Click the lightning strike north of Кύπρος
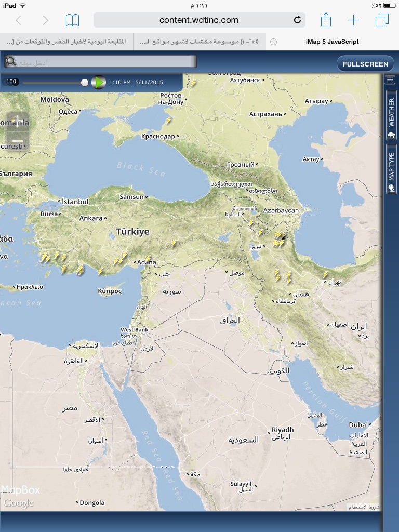This screenshot has height=532, width=399. tap(100, 271)
